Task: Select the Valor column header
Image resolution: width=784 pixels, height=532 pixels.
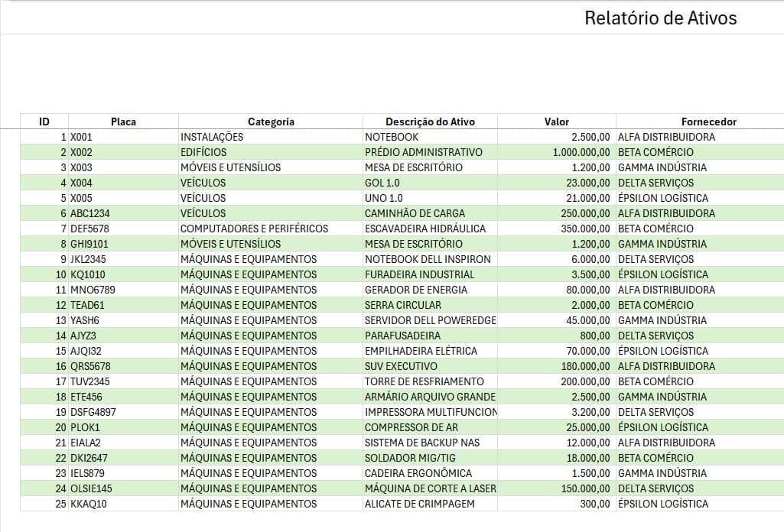Action: point(557,122)
